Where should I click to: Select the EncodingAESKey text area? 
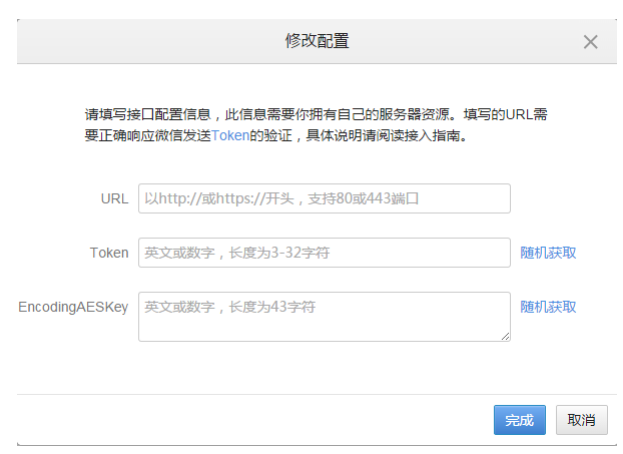click(x=324, y=317)
